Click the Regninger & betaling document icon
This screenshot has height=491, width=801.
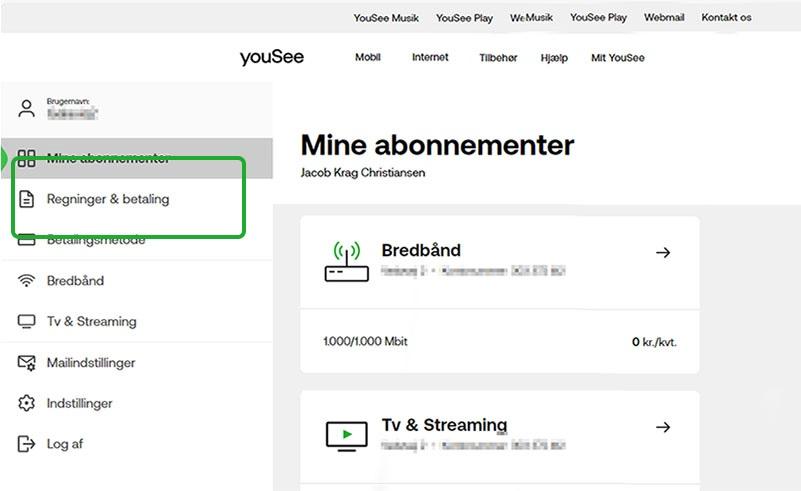click(27, 199)
